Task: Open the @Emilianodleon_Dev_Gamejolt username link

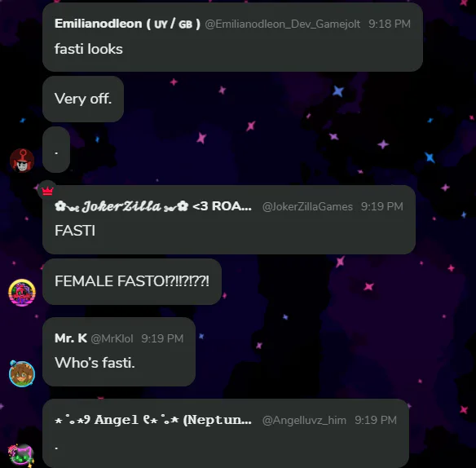Action: coord(283,24)
